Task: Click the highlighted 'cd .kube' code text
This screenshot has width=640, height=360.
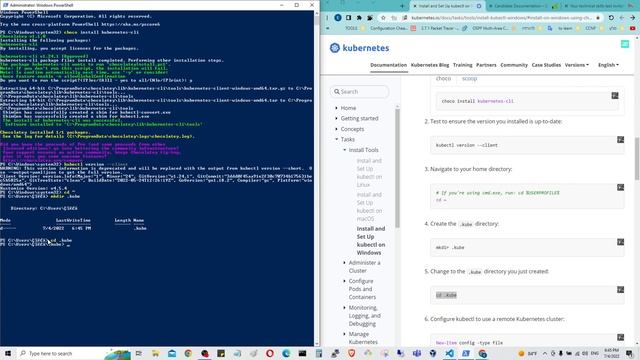Action: (x=446, y=295)
